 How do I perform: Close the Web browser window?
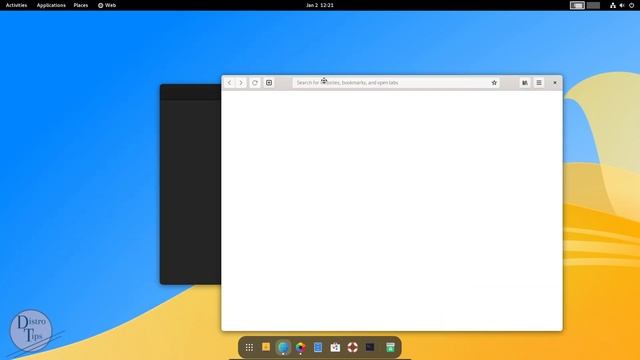point(555,83)
